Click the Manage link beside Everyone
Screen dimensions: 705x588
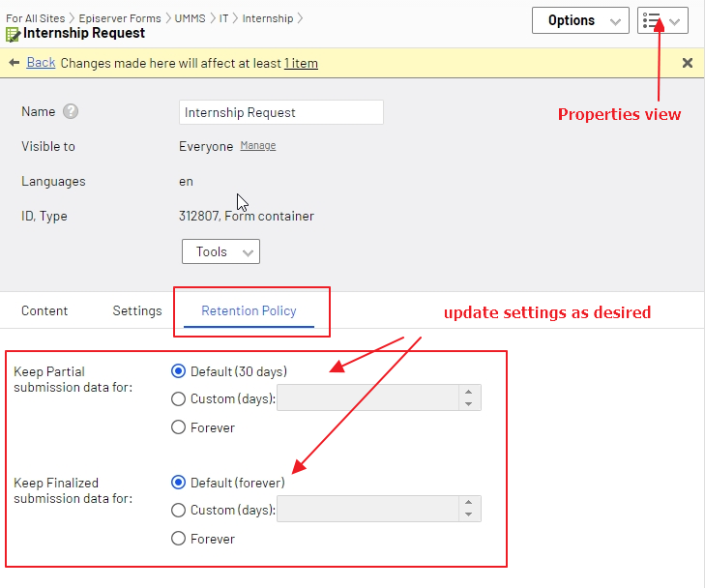click(x=258, y=146)
